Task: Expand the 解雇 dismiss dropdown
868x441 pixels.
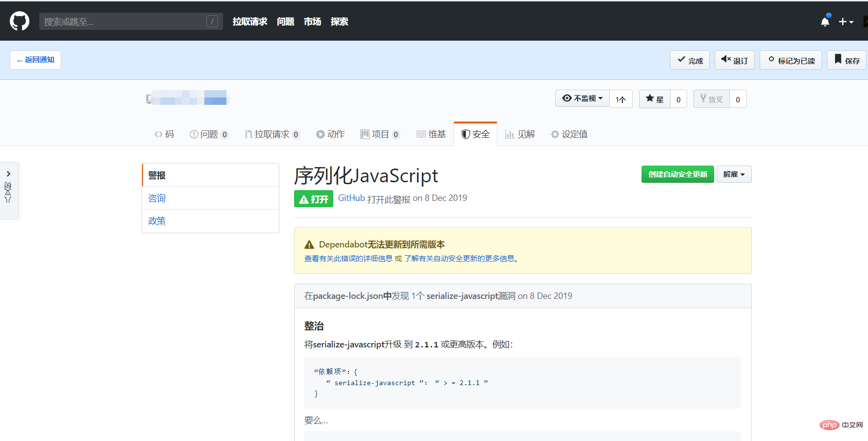Action: [734, 174]
